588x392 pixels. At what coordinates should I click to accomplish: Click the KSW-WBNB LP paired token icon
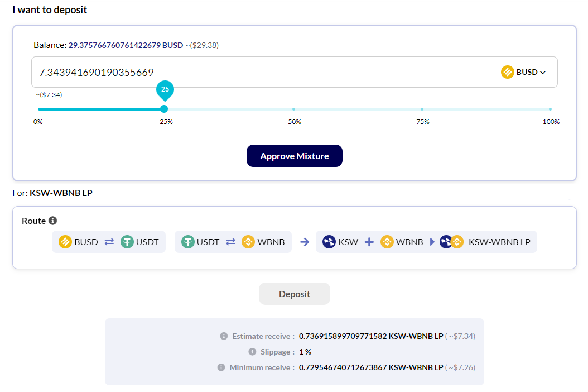tap(452, 242)
